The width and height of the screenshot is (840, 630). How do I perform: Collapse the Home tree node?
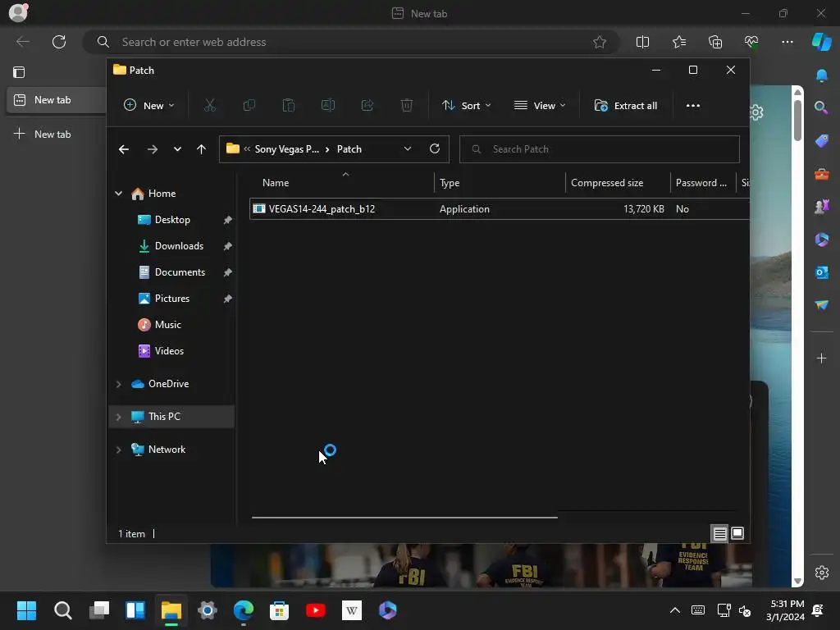(x=118, y=194)
